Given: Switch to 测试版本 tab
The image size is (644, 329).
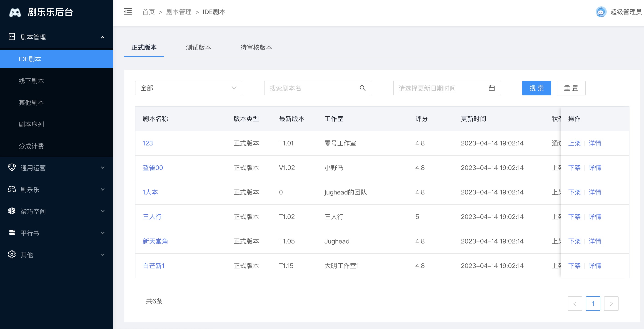Looking at the screenshot, I should point(199,47).
